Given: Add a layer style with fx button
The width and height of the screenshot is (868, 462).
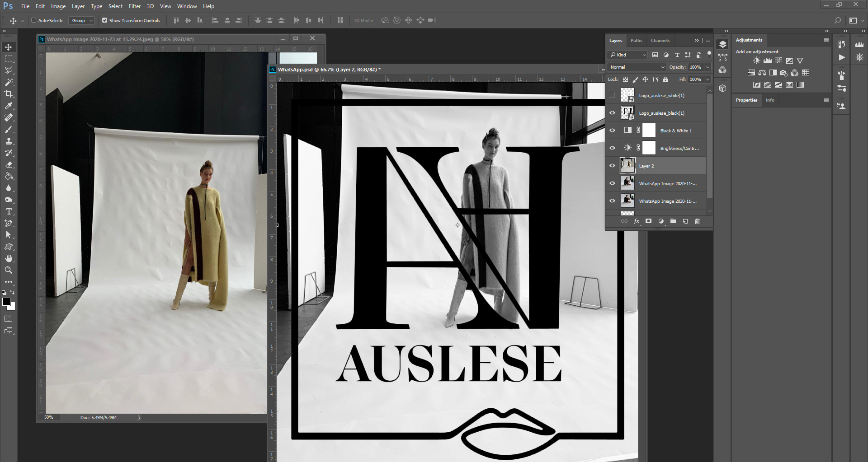Looking at the screenshot, I should click(x=637, y=221).
